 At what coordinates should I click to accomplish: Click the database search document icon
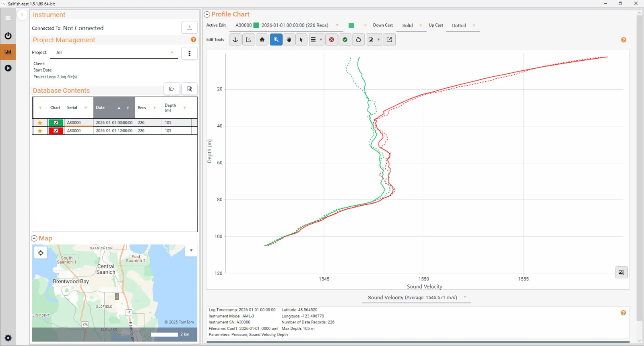point(190,89)
